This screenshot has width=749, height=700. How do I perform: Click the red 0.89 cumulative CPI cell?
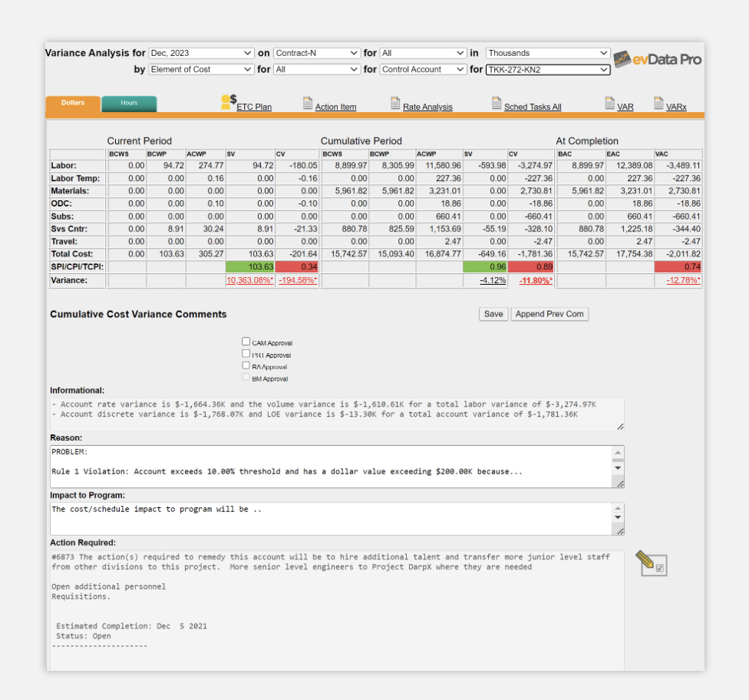point(531,266)
